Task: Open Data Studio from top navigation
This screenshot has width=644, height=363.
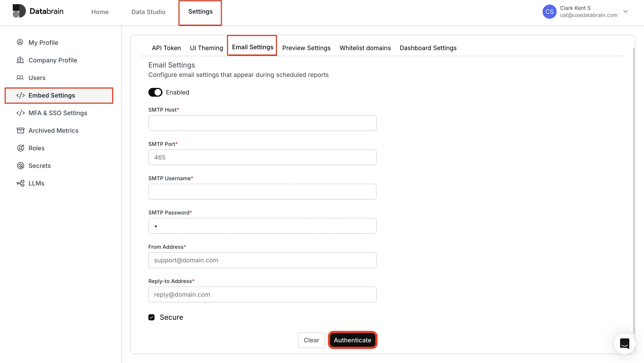Action: [x=148, y=12]
